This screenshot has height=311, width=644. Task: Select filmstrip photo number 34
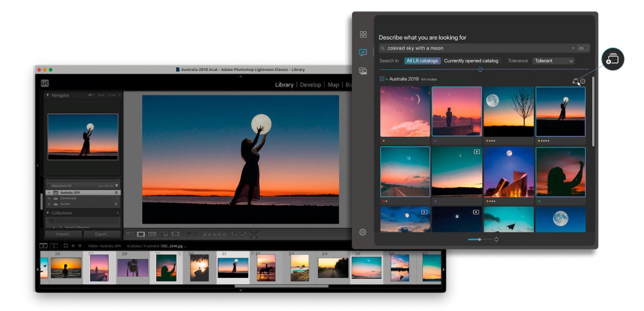click(333, 268)
